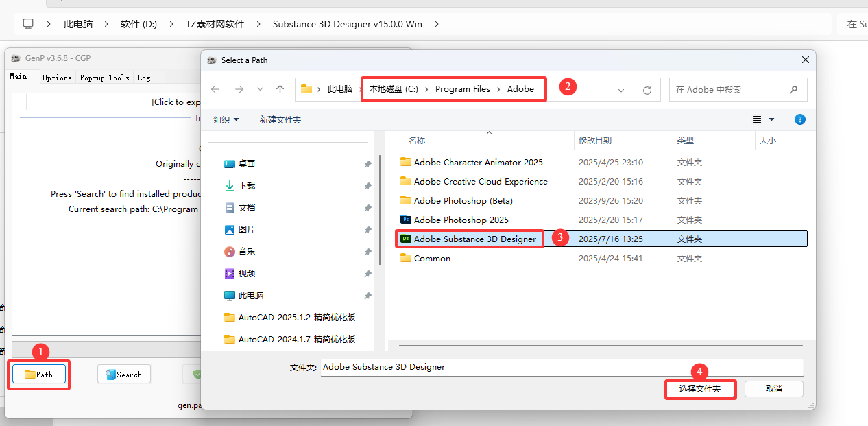Click the folder icon of Adobe Photoshop (Beta)
This screenshot has height=426, width=868.
point(406,200)
